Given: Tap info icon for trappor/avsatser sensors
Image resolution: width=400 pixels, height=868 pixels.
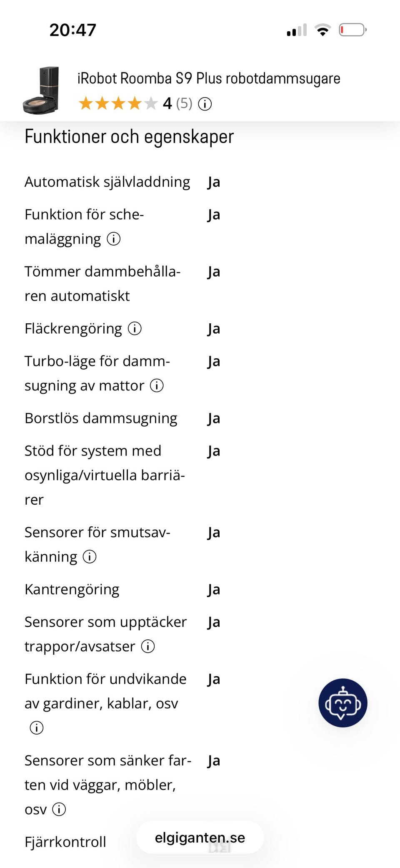Looking at the screenshot, I should pyautogui.click(x=148, y=647).
